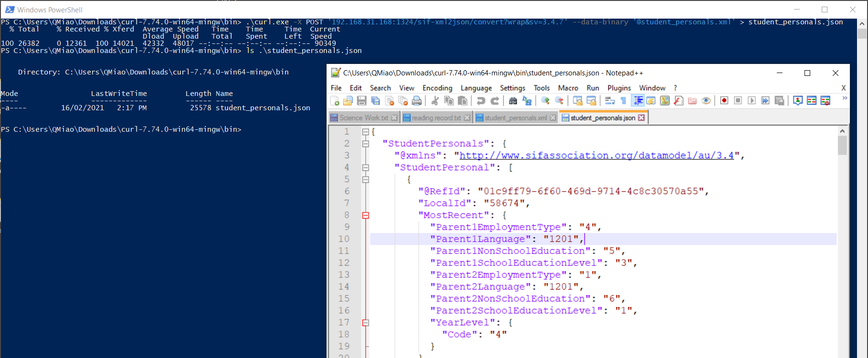
Task: Save the current file with the floppy icon
Action: (362, 101)
